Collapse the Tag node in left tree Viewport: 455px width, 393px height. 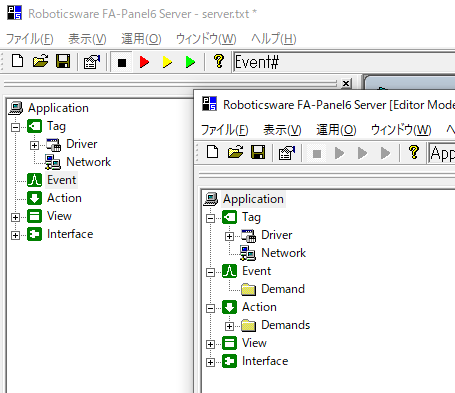click(15, 127)
